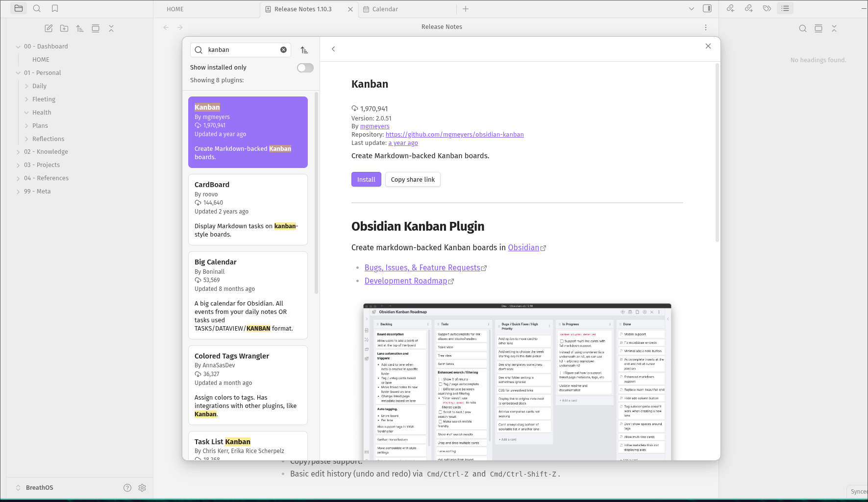868x502 pixels.
Task: Select the Colored Tags Wrangler plugin card
Action: [248, 385]
